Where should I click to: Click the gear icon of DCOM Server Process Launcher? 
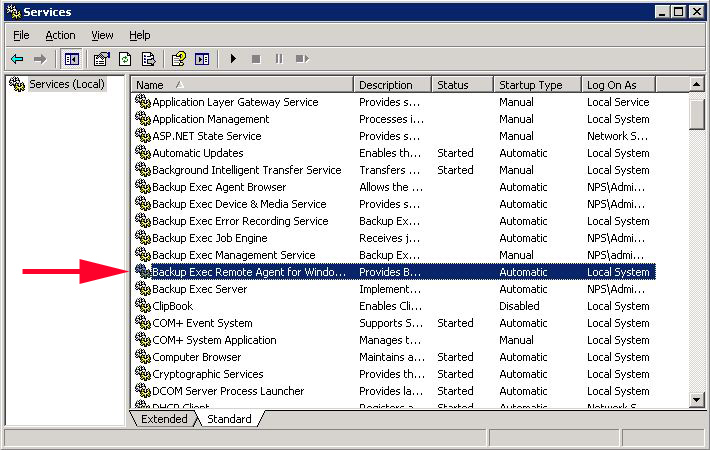pos(143,390)
